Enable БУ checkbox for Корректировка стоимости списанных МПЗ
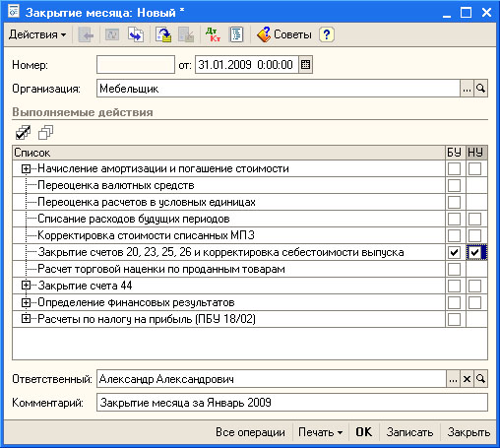This screenshot has height=448, width=500. pyautogui.click(x=454, y=235)
